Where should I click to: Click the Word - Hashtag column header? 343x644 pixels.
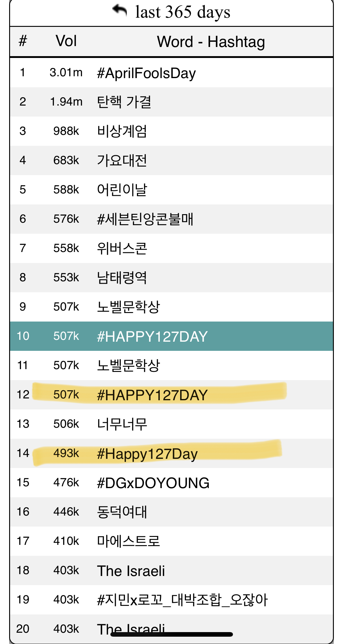(211, 42)
